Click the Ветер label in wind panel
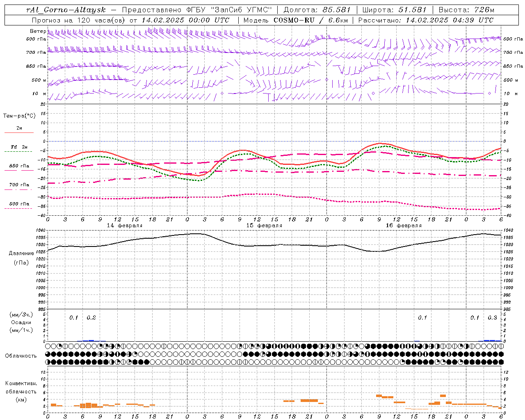 [38, 31]
